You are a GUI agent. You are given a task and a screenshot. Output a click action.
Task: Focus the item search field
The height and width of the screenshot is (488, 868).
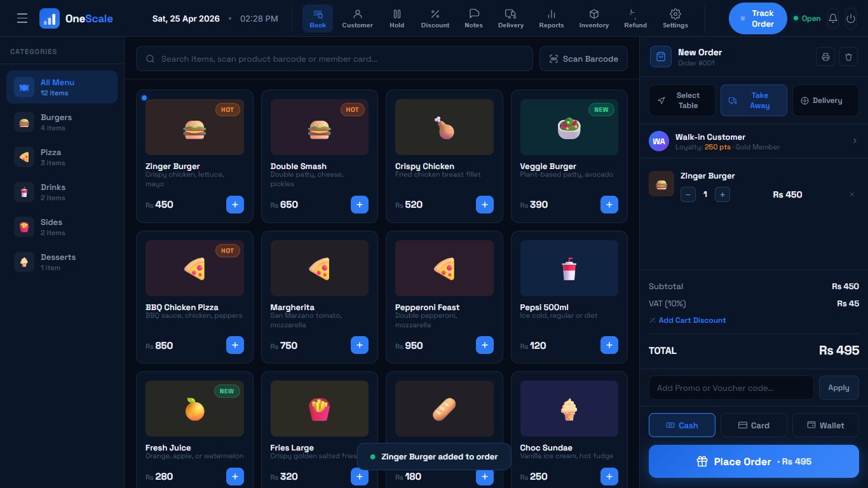(x=334, y=58)
